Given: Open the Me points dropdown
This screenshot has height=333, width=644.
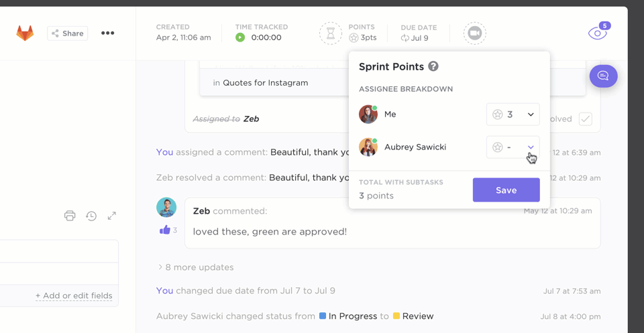Looking at the screenshot, I should [x=513, y=115].
